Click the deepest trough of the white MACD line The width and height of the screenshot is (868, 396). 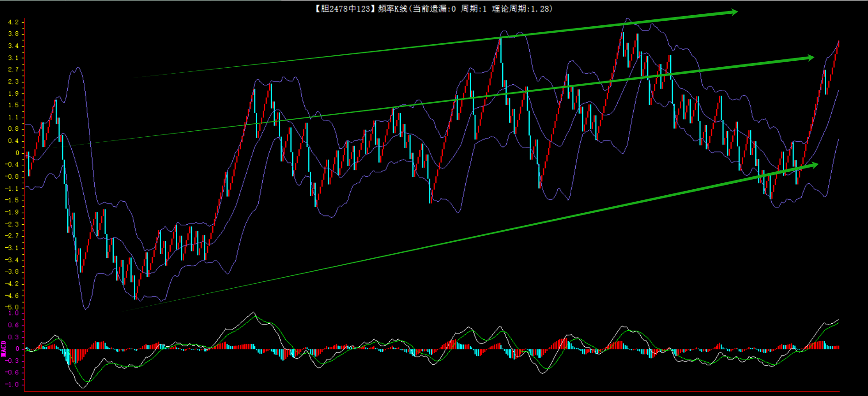pyautogui.click(x=83, y=387)
